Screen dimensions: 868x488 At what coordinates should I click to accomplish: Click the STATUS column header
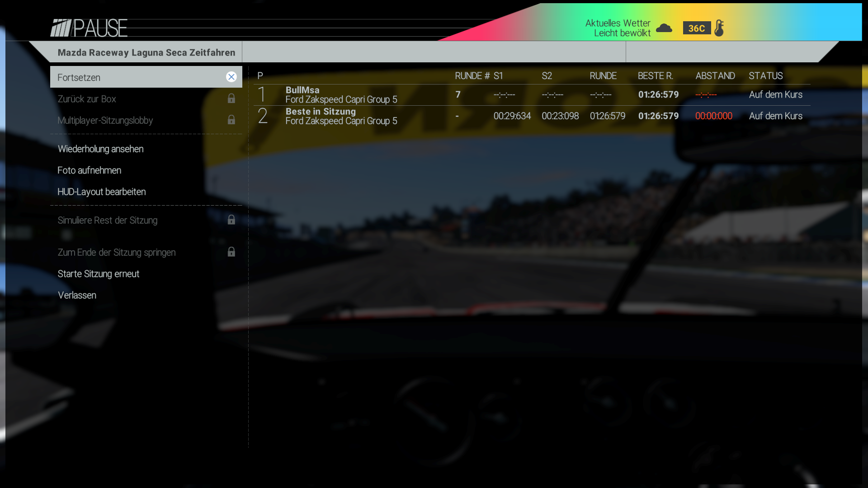765,76
